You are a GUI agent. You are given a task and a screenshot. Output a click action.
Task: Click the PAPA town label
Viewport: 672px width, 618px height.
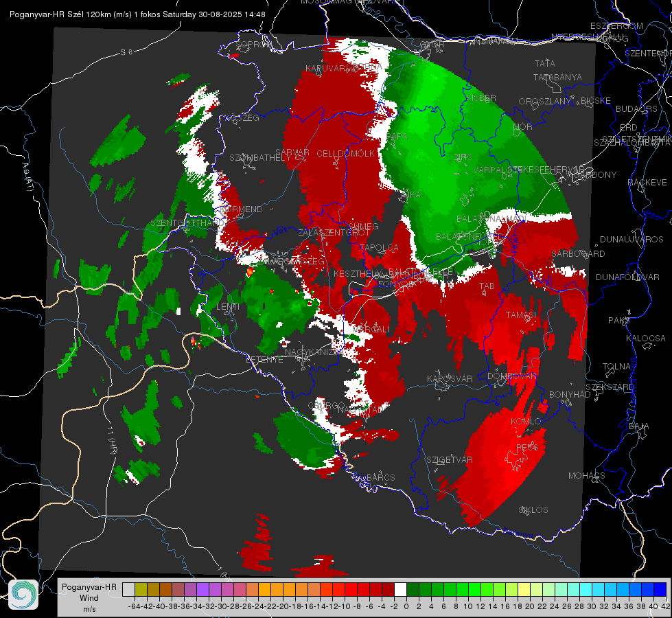point(397,136)
